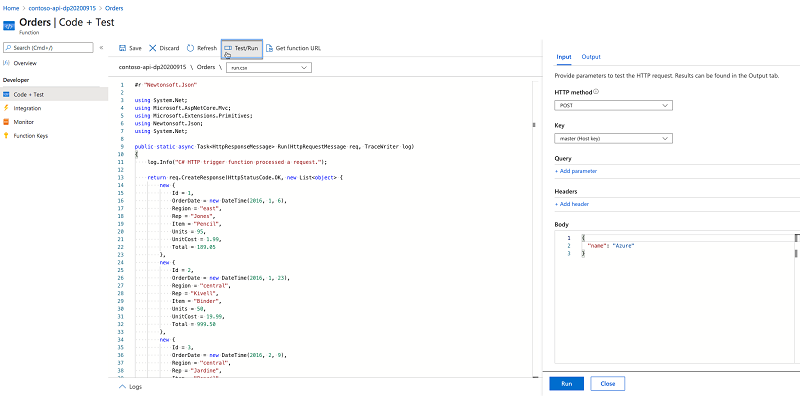Click the line 'Rep = "Jardine",'
800x396 pixels.
pyautogui.click(x=197, y=371)
